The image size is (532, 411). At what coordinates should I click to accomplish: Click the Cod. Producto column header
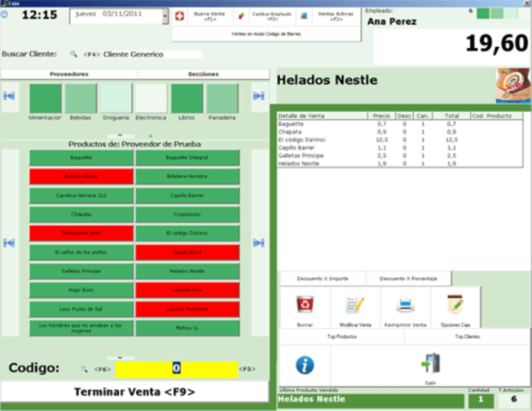coord(496,116)
